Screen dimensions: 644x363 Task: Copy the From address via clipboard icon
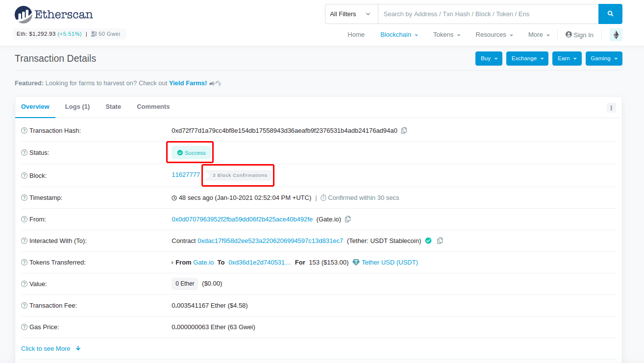pos(347,219)
